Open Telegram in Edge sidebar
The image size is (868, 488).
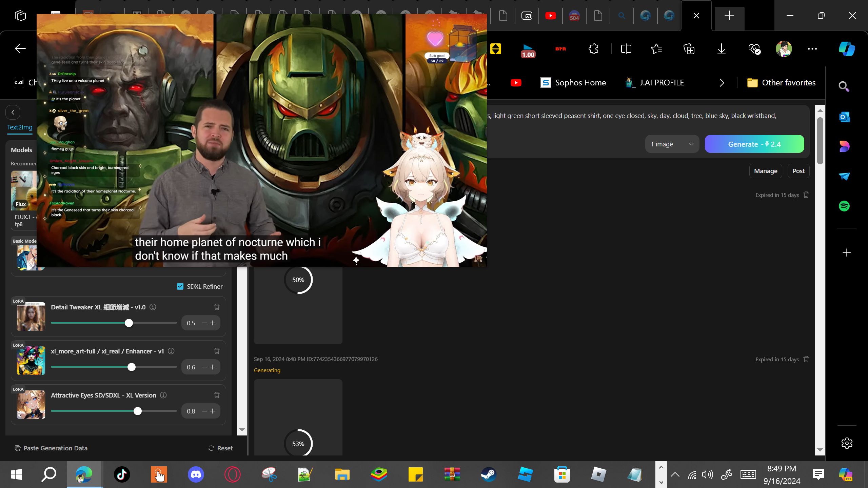tap(844, 176)
